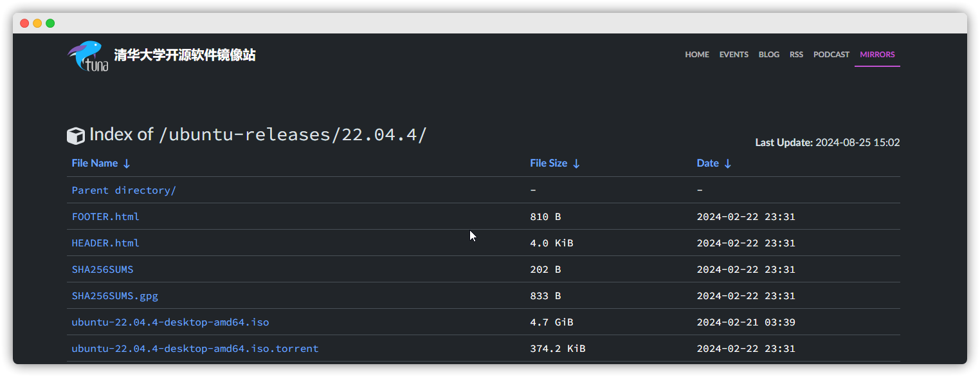
Task: Visit the PODCAST page
Action: [x=831, y=55]
